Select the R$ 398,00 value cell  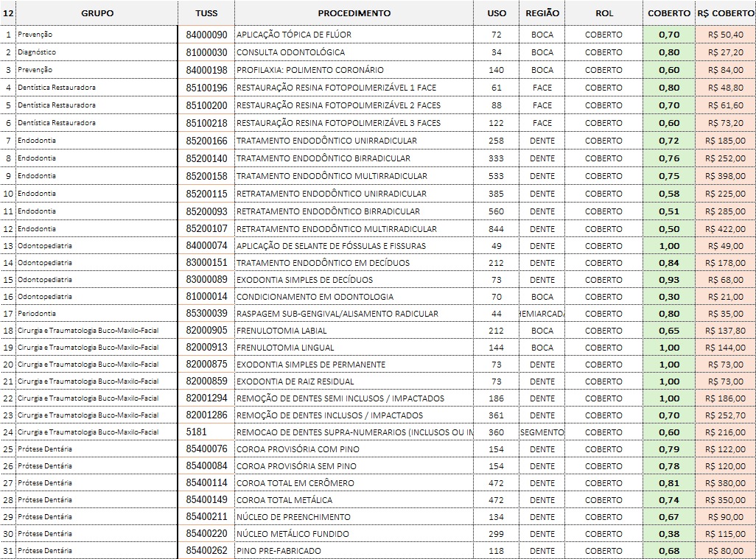pos(725,176)
